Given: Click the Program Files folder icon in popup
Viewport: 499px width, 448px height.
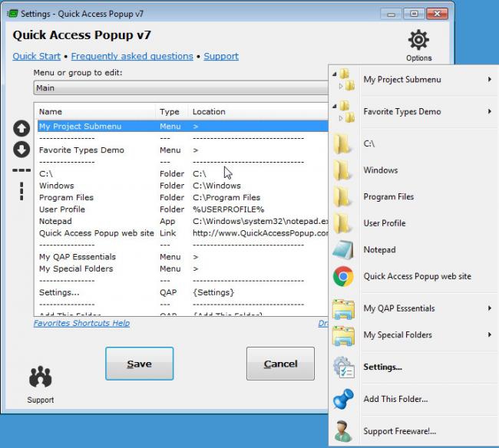Looking at the screenshot, I should pyautogui.click(x=343, y=196).
